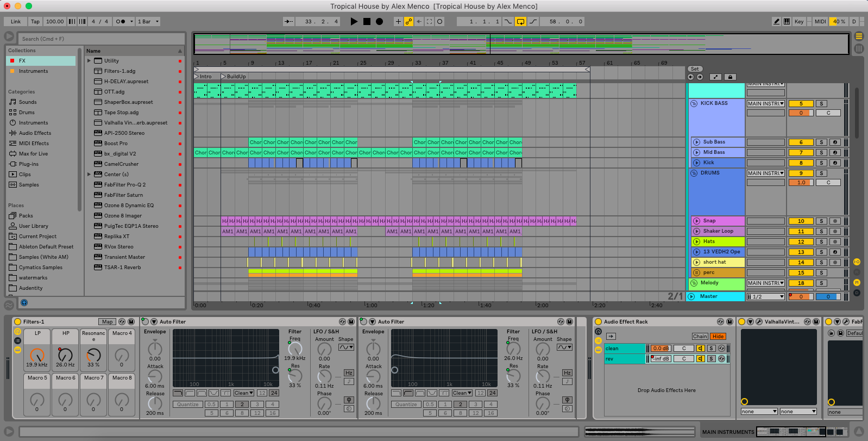Solo the KICK BASS group
Screen dimensions: 868x441
[821, 104]
